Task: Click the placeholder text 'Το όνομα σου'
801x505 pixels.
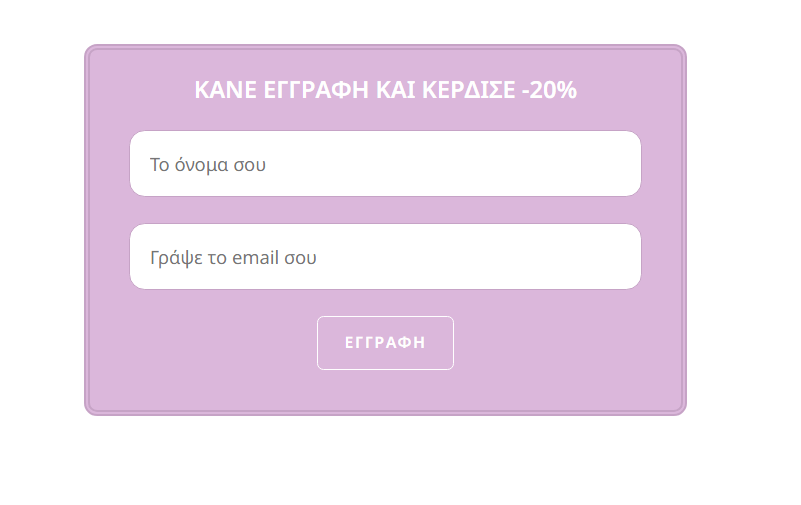Action: (x=208, y=164)
